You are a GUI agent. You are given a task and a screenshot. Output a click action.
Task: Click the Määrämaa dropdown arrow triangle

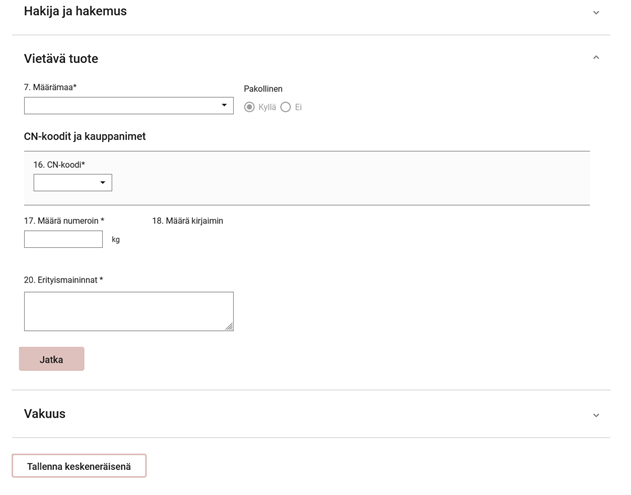[224, 105]
